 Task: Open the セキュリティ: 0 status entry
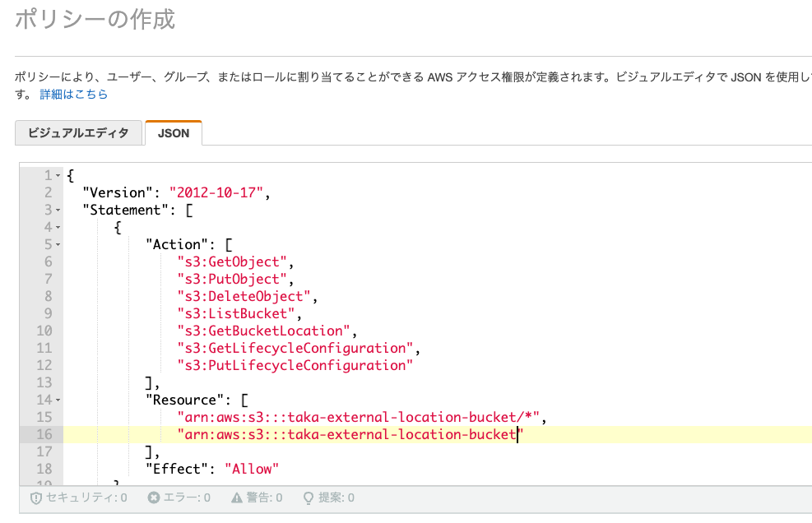pos(79,498)
